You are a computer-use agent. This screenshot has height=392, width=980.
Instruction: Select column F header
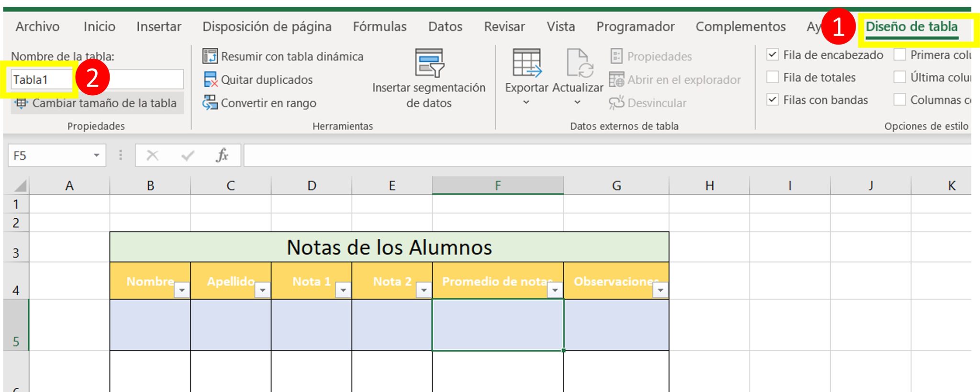(x=498, y=186)
